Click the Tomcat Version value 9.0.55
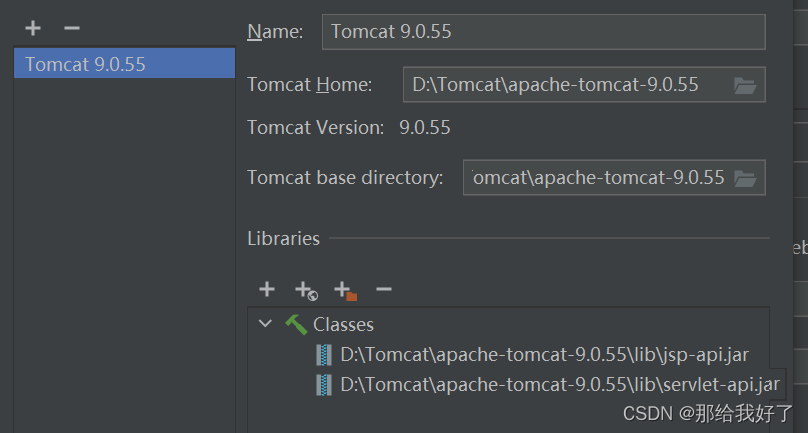Viewport: 808px width, 433px height. 425,128
